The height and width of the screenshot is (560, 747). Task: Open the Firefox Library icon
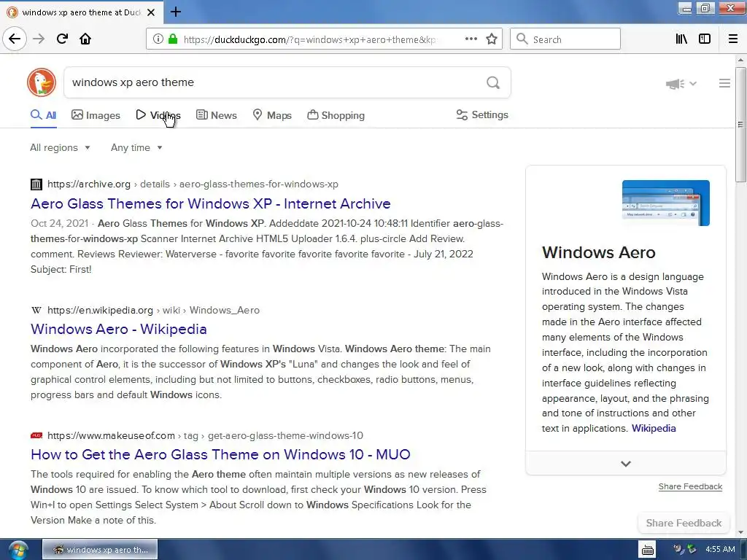coord(681,39)
